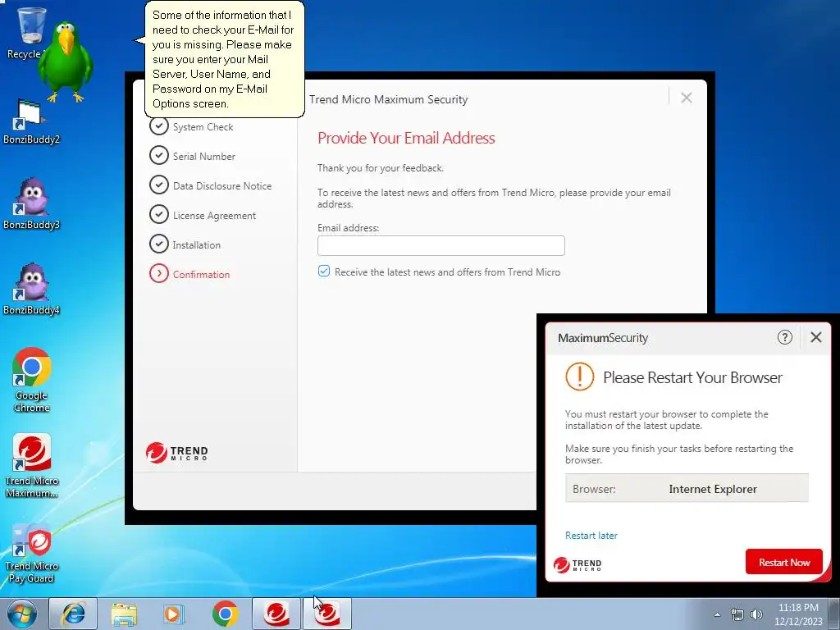Open the taskbar clock and date
Image resolution: width=840 pixels, height=630 pixels.
(x=798, y=614)
